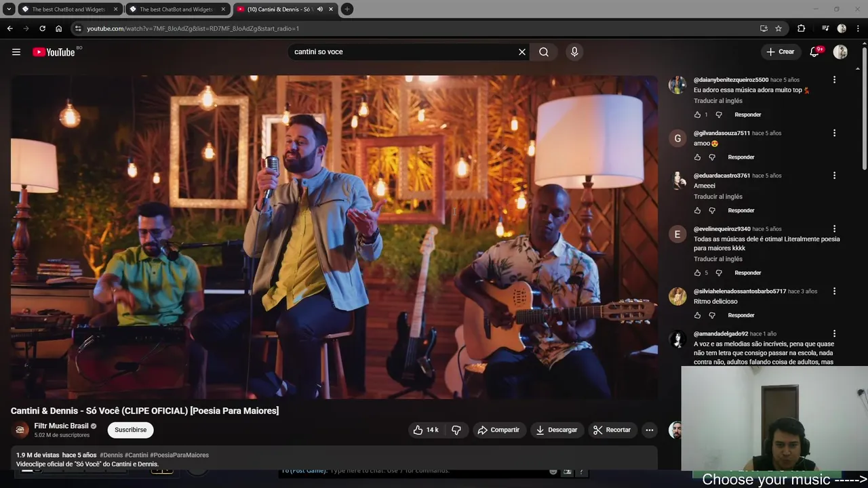Click the #PoesiaParaMaiores hashtag
The width and height of the screenshot is (868, 488).
point(179,455)
